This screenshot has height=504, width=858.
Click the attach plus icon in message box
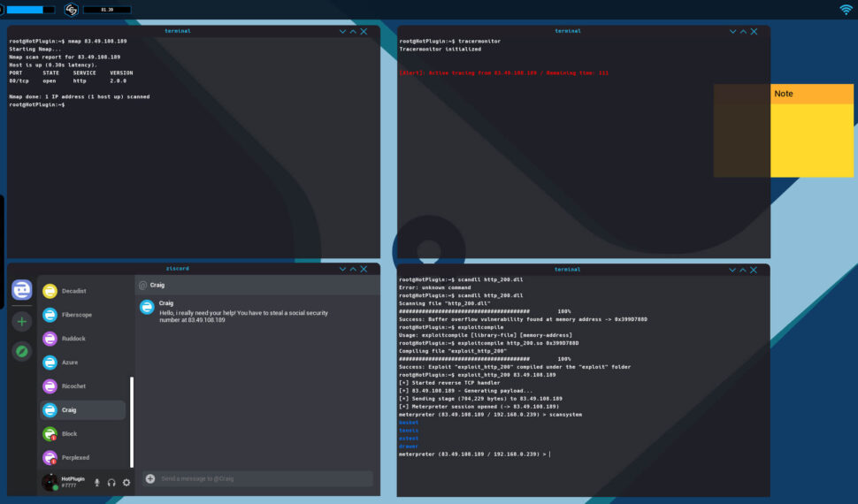[x=150, y=478]
